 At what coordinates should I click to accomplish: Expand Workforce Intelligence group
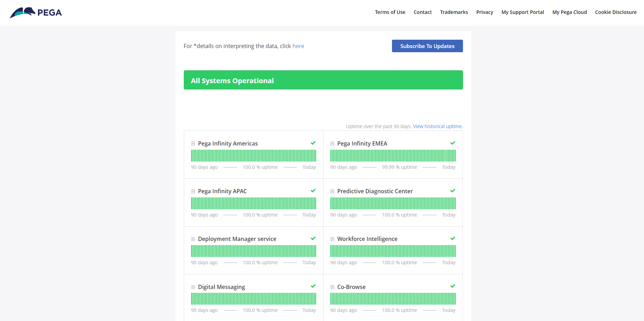point(332,239)
